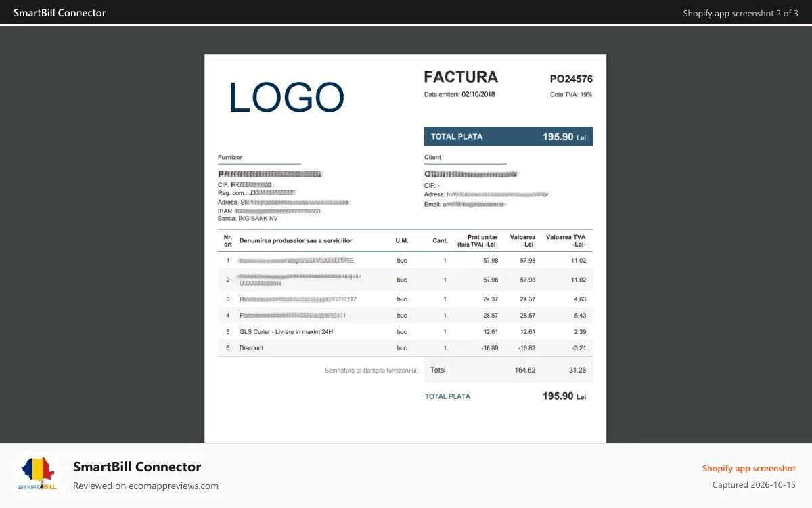Click 'Banca: ING BANK NV' line

point(248,219)
